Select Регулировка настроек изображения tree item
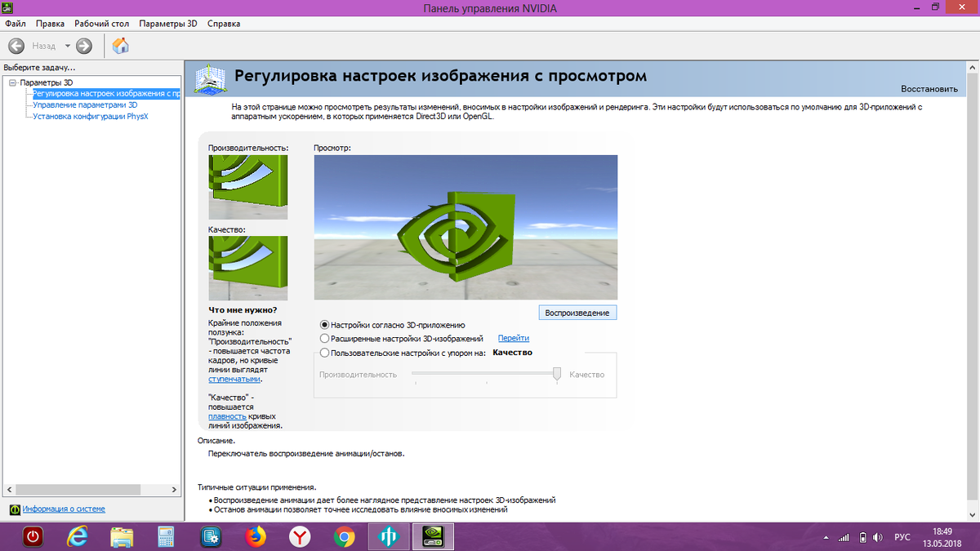This screenshot has height=551, width=980. [x=106, y=94]
